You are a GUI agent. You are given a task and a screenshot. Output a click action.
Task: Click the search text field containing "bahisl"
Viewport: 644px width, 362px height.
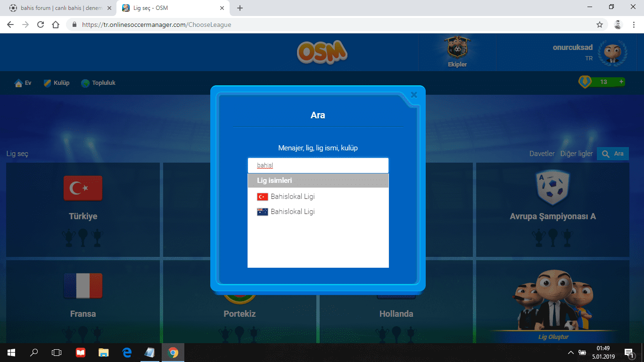click(x=318, y=165)
